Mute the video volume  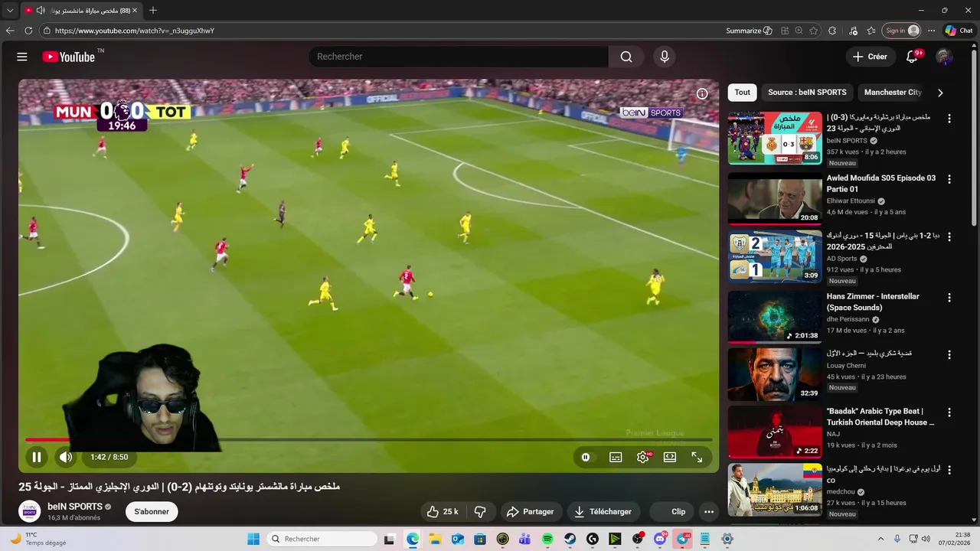click(x=66, y=458)
